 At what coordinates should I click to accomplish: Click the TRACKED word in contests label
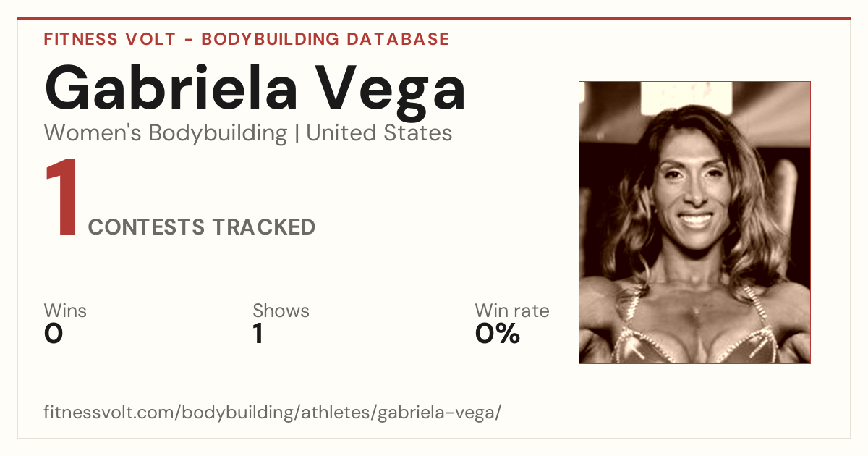coord(263,227)
